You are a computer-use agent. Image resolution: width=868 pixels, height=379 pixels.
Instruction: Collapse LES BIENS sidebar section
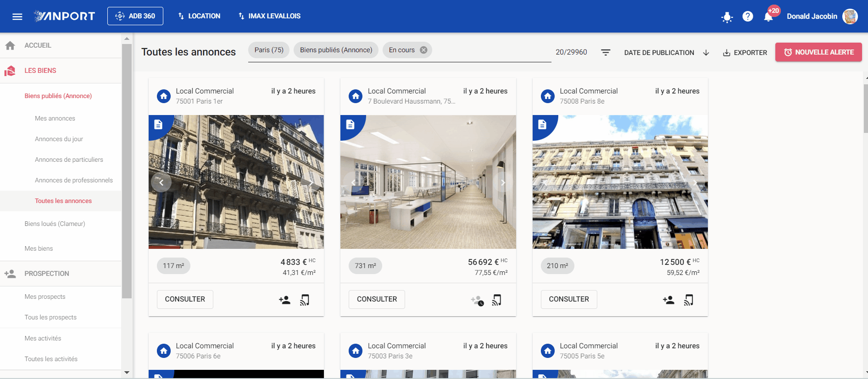(61, 71)
